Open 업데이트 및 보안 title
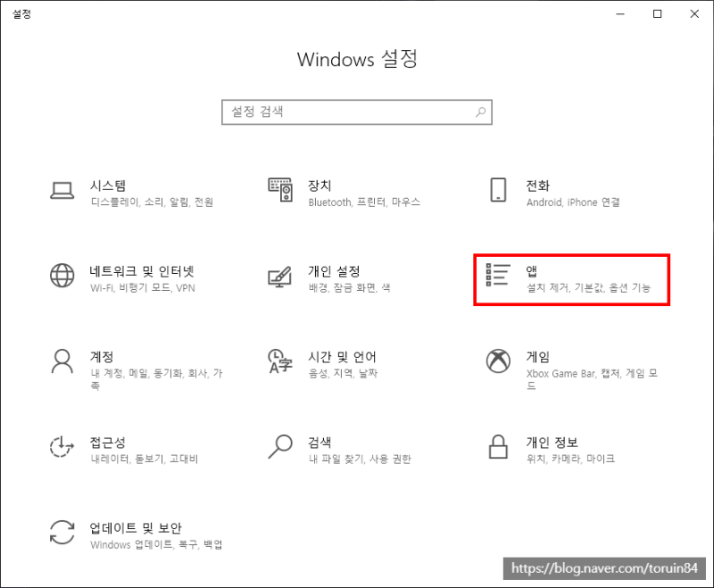The height and width of the screenshot is (588, 714). tap(136, 528)
